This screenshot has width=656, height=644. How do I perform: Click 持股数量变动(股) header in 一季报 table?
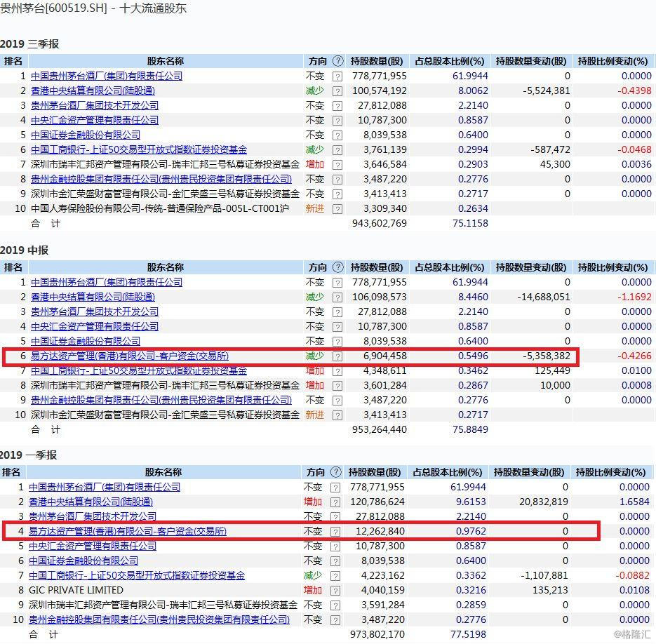click(529, 472)
